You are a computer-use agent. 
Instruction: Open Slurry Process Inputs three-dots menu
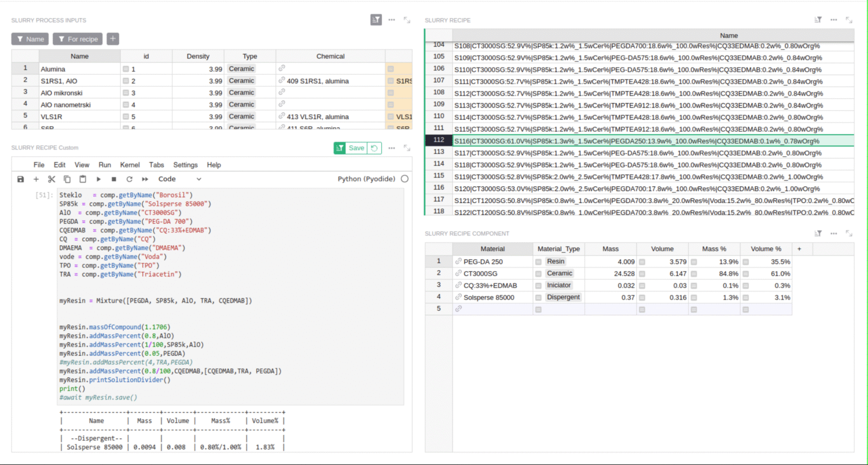(392, 20)
